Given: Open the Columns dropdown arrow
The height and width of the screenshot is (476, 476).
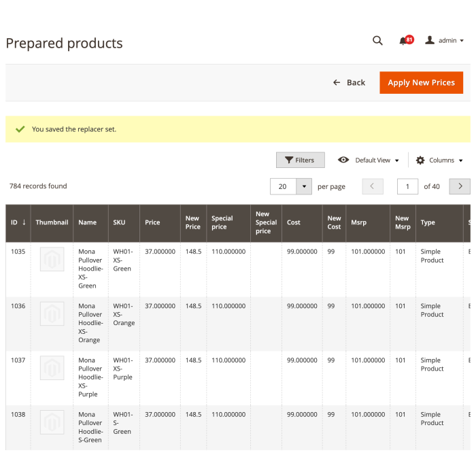Looking at the screenshot, I should pyautogui.click(x=460, y=160).
